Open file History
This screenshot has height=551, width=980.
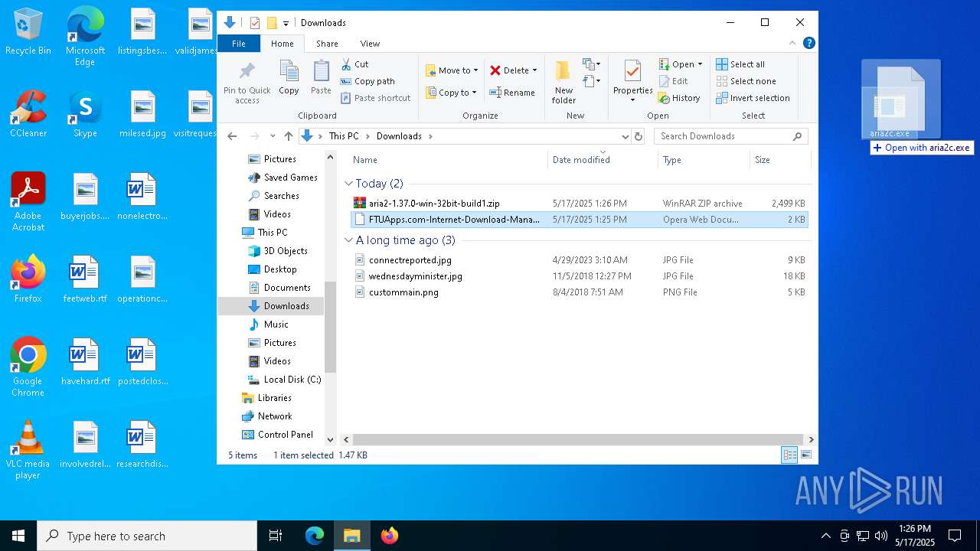click(679, 98)
